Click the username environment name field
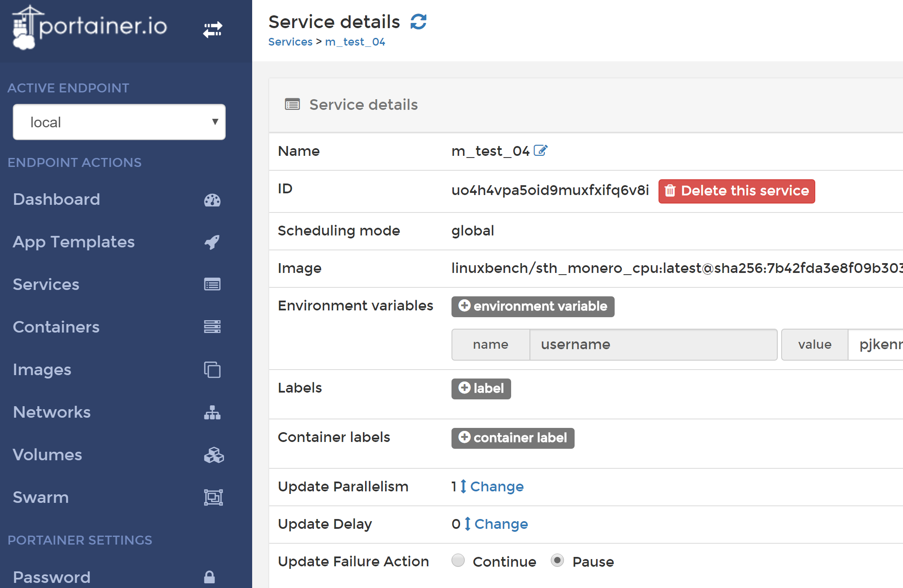Image resolution: width=903 pixels, height=588 pixels. 653,344
